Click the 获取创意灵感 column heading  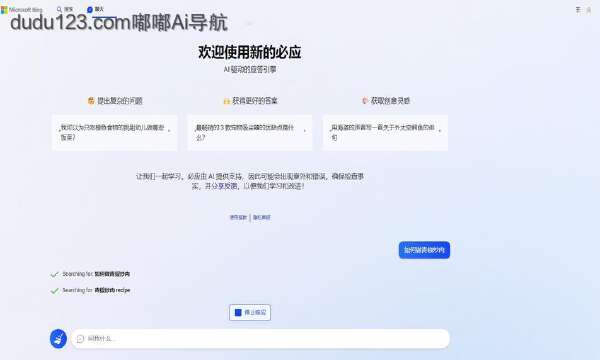[390, 101]
